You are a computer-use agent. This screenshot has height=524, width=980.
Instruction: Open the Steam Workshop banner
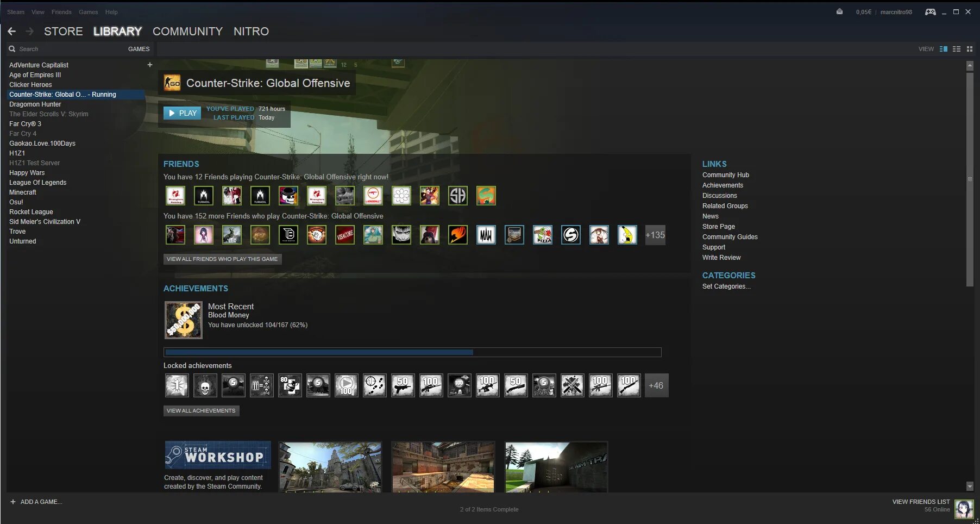(218, 455)
